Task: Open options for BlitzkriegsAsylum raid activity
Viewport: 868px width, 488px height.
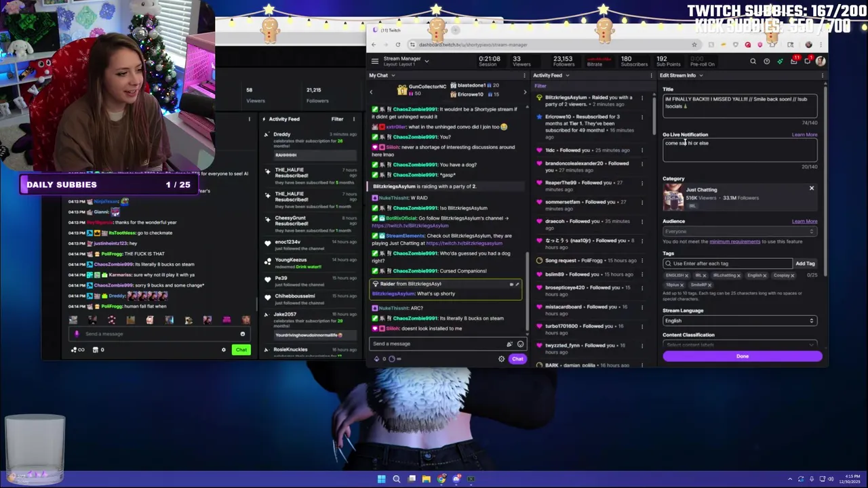Action: click(x=642, y=98)
